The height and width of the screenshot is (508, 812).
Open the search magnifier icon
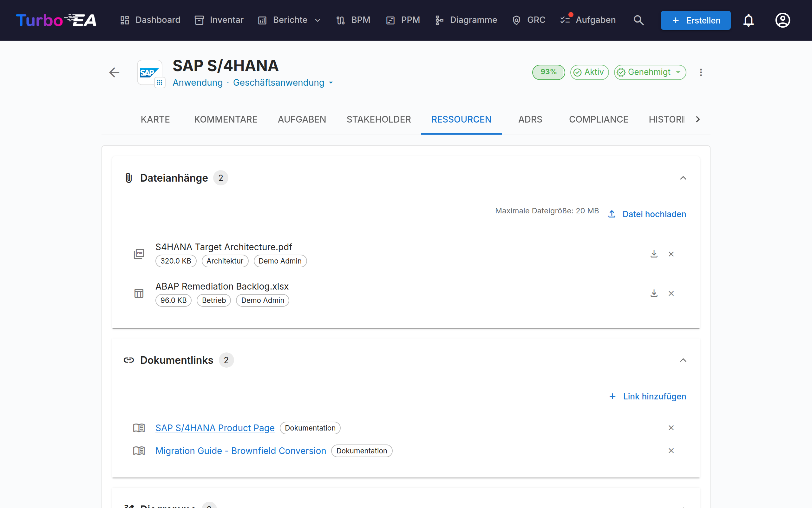(x=638, y=20)
